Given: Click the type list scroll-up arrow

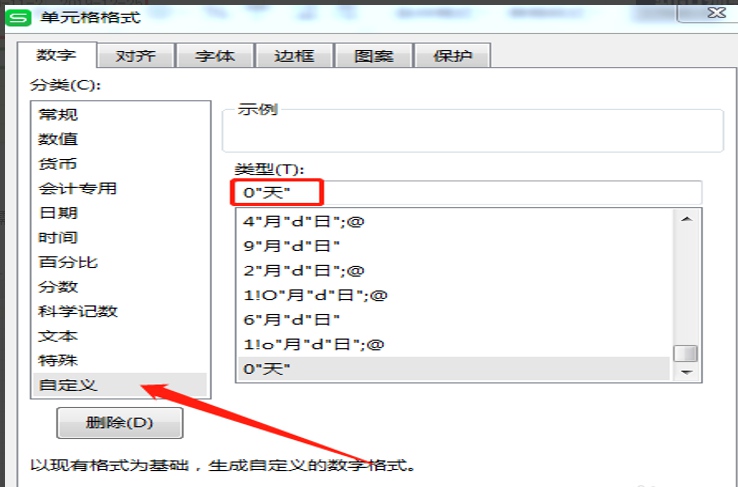Looking at the screenshot, I should pyautogui.click(x=686, y=219).
